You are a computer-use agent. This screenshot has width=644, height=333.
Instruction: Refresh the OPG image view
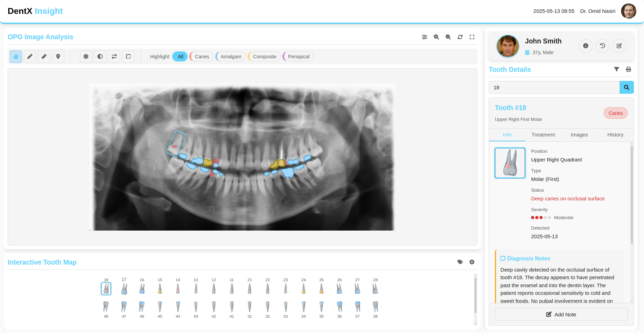tap(460, 37)
